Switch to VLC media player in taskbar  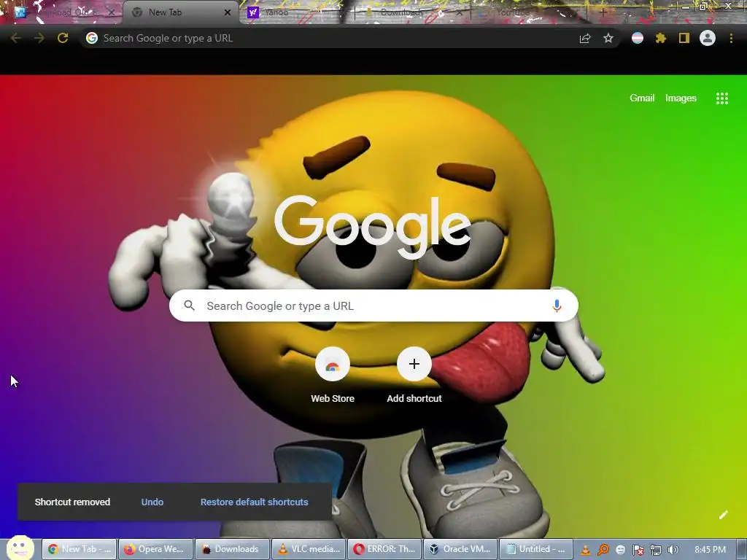click(309, 549)
